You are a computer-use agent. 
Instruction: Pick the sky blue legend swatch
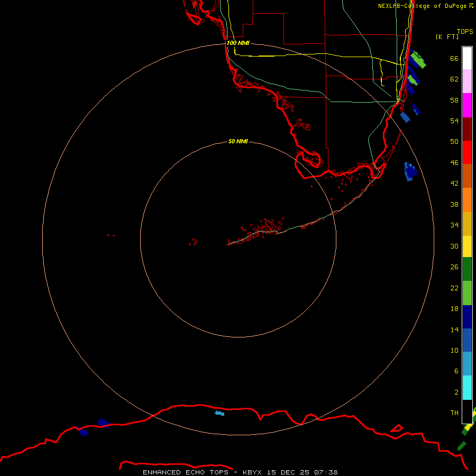(x=467, y=364)
